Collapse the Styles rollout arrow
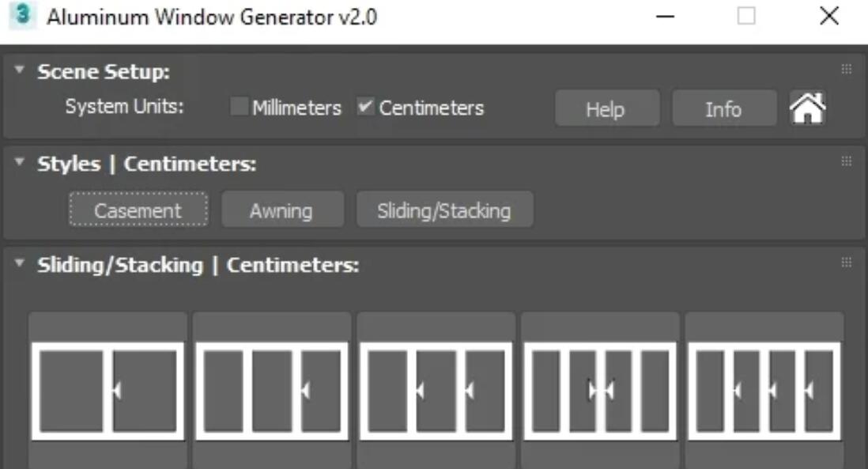The height and width of the screenshot is (469, 868). coord(20,164)
